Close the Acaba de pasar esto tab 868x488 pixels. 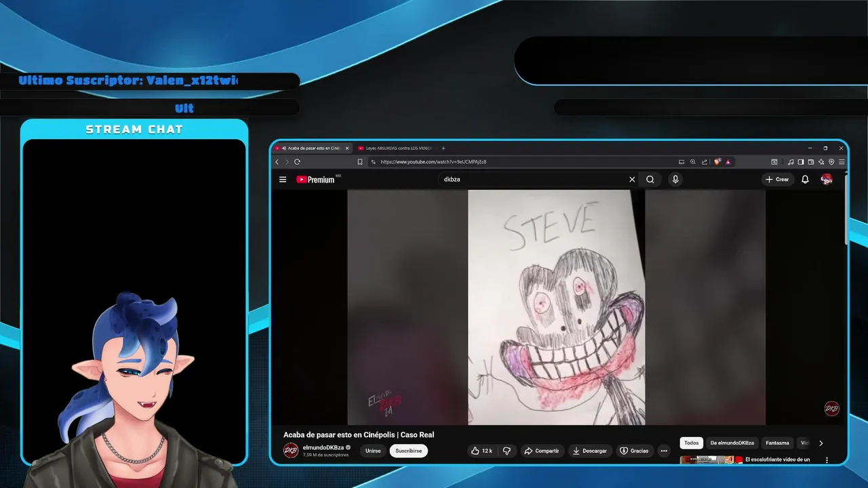coord(347,148)
